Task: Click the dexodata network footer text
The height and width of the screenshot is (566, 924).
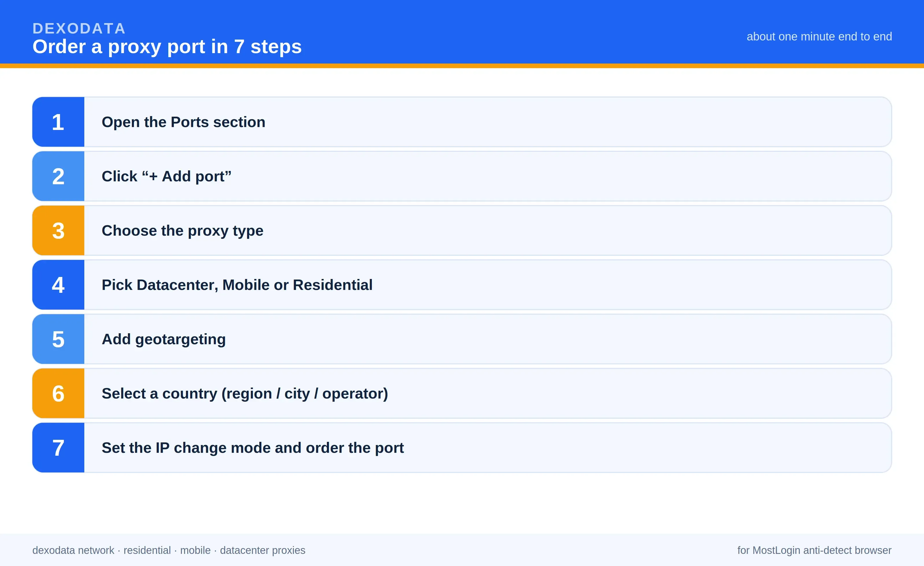Action: point(169,550)
